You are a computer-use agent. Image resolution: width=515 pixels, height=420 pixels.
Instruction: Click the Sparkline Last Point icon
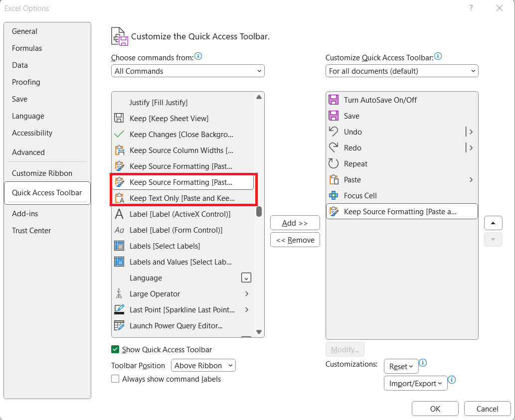tap(119, 310)
